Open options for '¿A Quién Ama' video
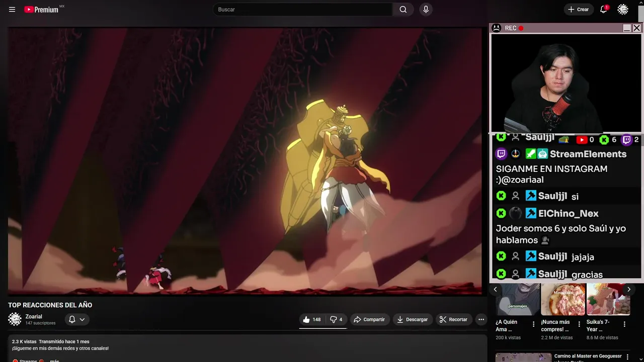 534,324
